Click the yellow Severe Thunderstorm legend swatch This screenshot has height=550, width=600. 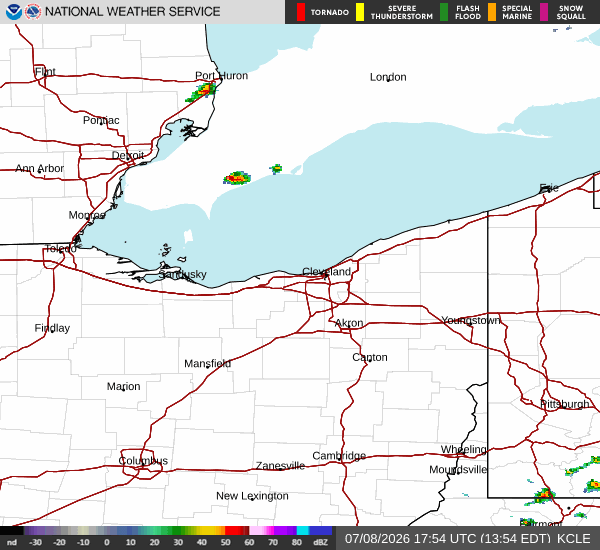(360, 12)
